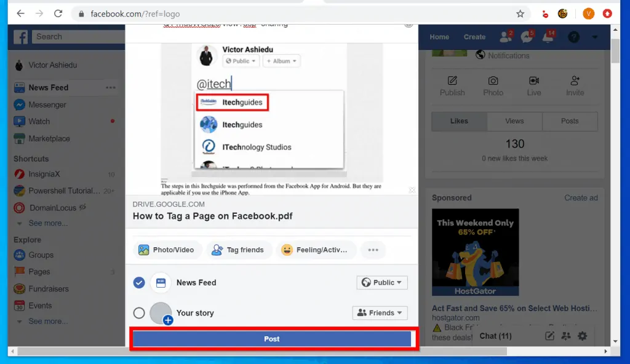The image size is (630, 364).
Task: Create a new chat group icon
Action: (566, 336)
